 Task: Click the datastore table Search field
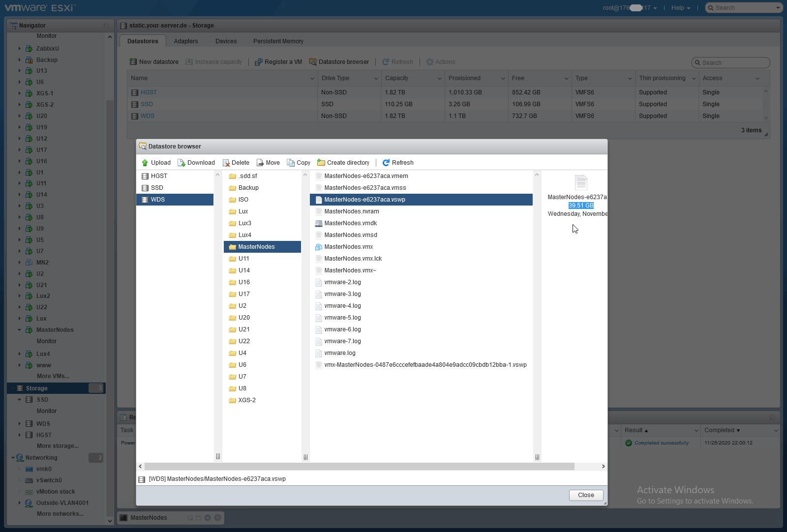coord(730,62)
